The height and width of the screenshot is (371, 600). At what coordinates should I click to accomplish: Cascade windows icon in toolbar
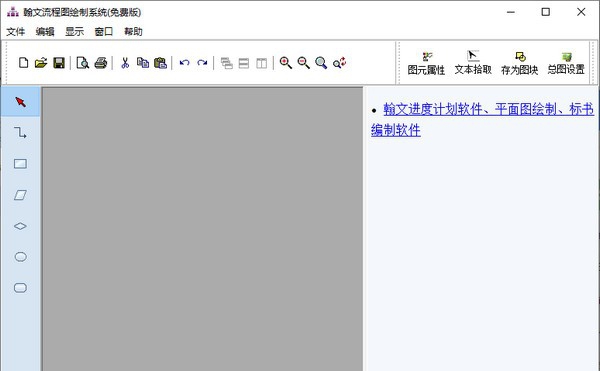(x=227, y=63)
